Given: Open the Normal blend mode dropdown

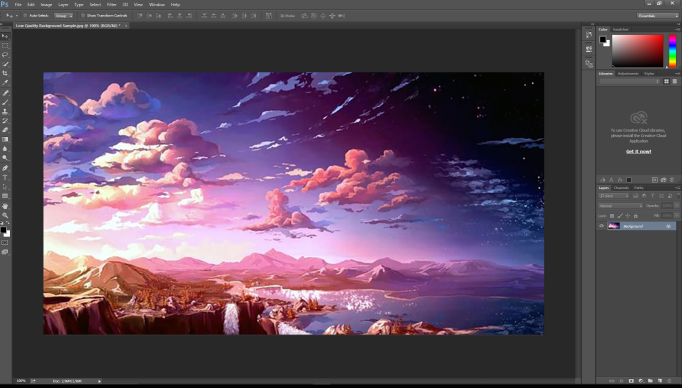Looking at the screenshot, I should pyautogui.click(x=620, y=205).
